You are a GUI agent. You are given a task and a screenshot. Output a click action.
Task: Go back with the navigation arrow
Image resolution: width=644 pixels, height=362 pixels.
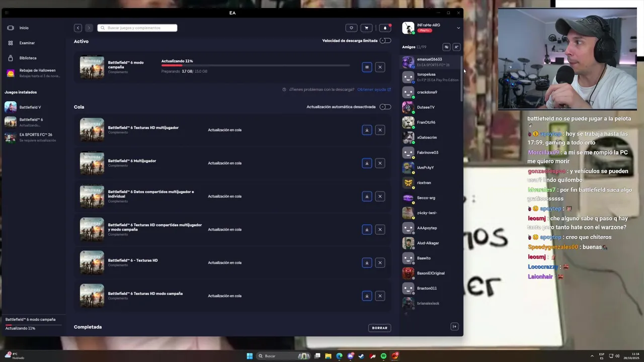click(77, 28)
